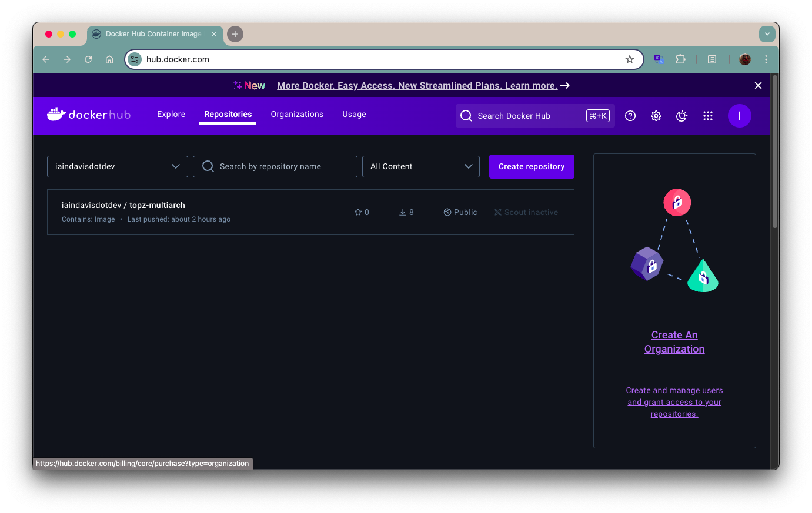Screen dimensions: 812x513
Task: Open the Usage tab
Action: click(355, 115)
